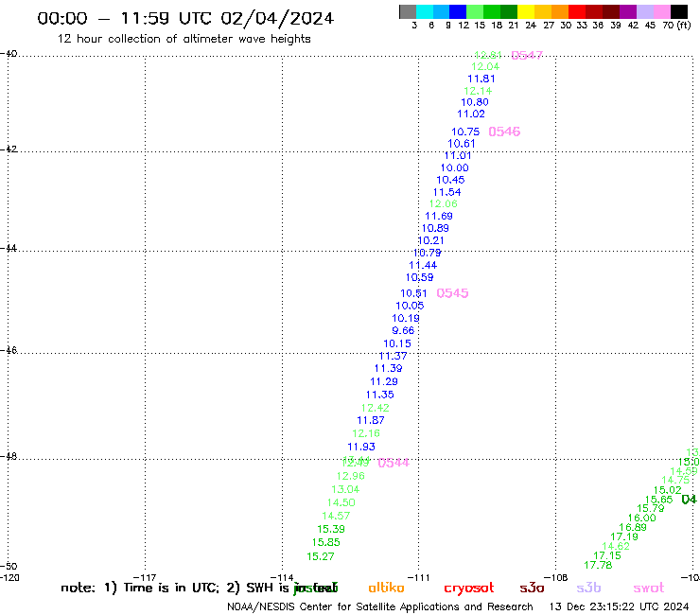Select the wave height value 11.35
Image resolution: width=700 pixels, height=615 pixels.
tap(380, 395)
